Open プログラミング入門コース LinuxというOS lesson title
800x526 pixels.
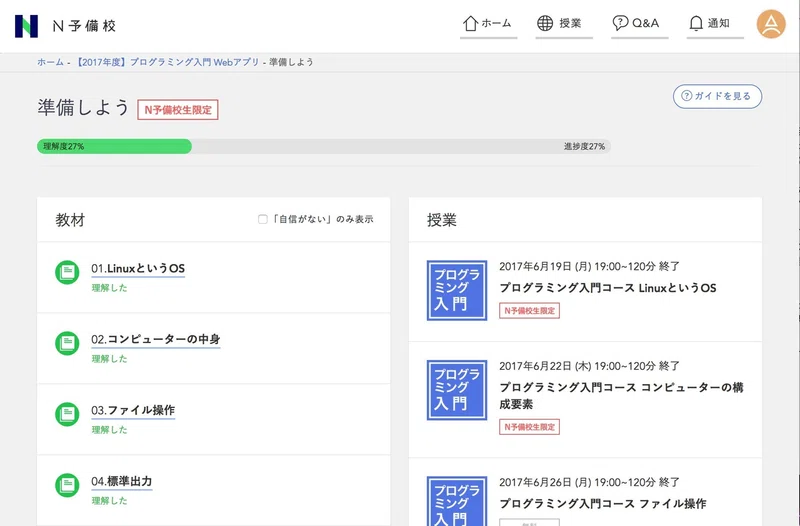[608, 288]
